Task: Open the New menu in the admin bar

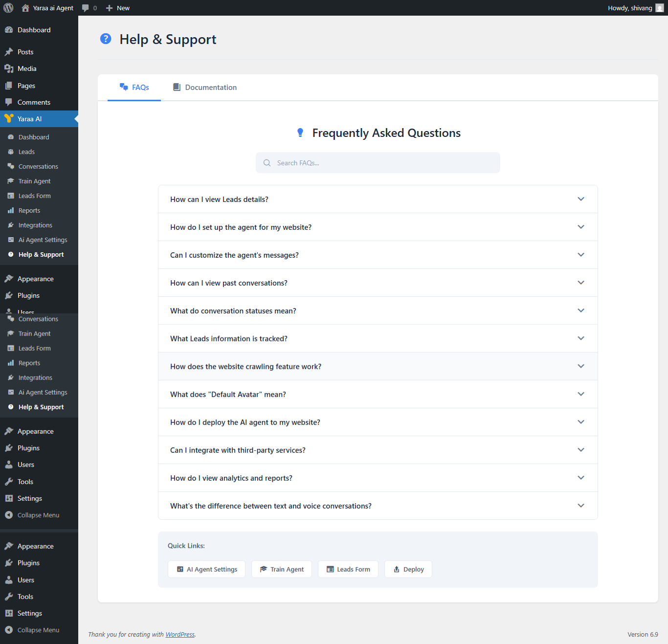Action: point(117,8)
